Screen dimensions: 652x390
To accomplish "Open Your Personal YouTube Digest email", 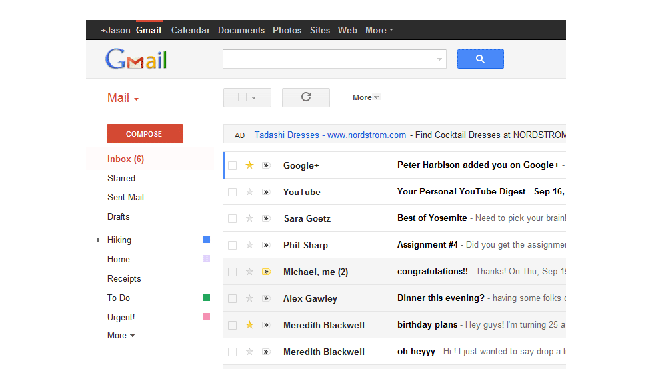I will pos(461,191).
